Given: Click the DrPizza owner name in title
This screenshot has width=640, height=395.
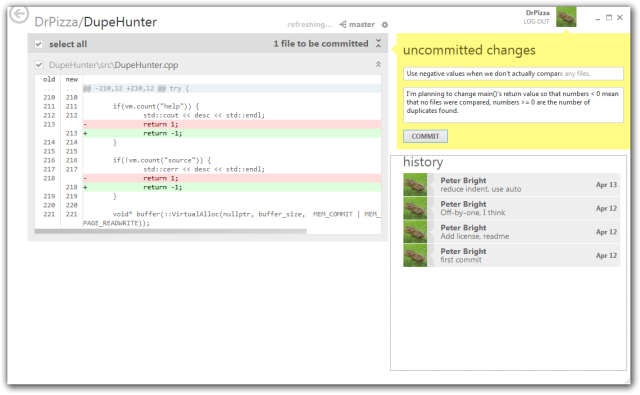Looking at the screenshot, I should click(56, 22).
